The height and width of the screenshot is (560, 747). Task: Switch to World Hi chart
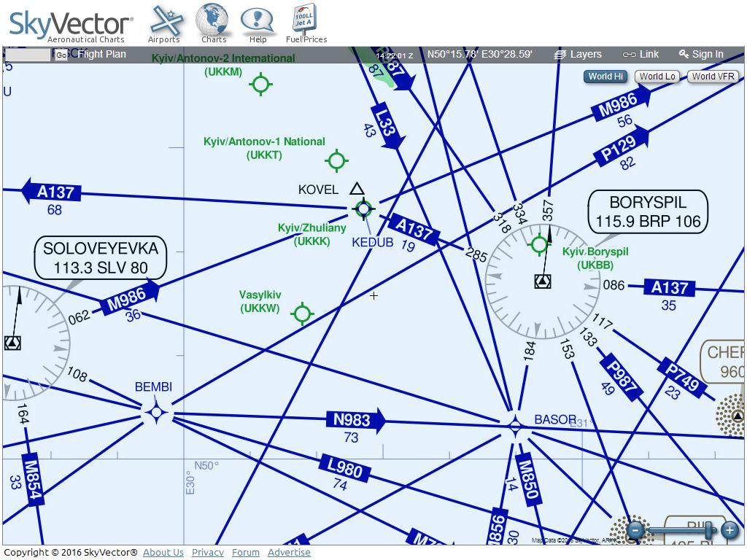point(605,77)
